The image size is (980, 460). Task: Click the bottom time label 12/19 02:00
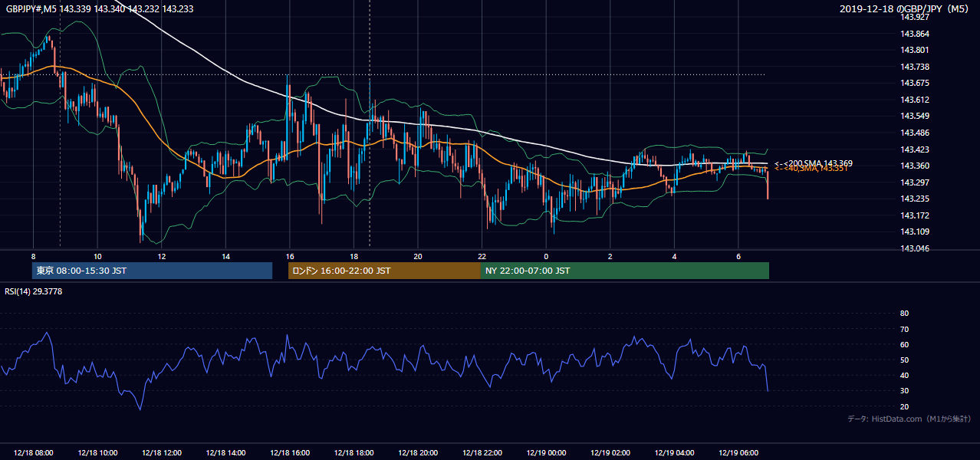pyautogui.click(x=610, y=453)
